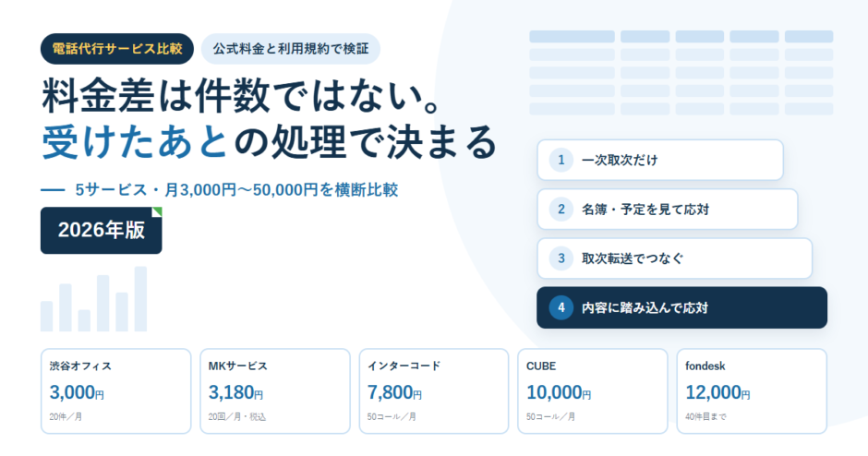This screenshot has height=456, width=868.
Task: Click the number 1 circle icon
Action: 561,160
